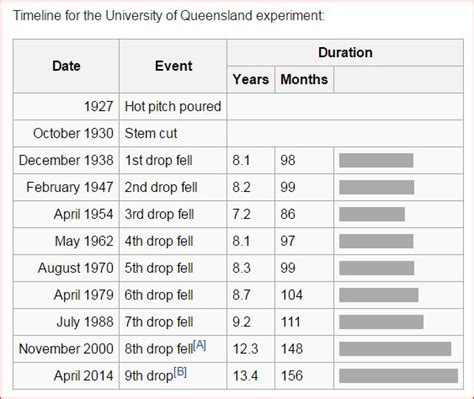The height and width of the screenshot is (399, 474).
Task: Click the 1st drop fell cell
Action: point(173,160)
